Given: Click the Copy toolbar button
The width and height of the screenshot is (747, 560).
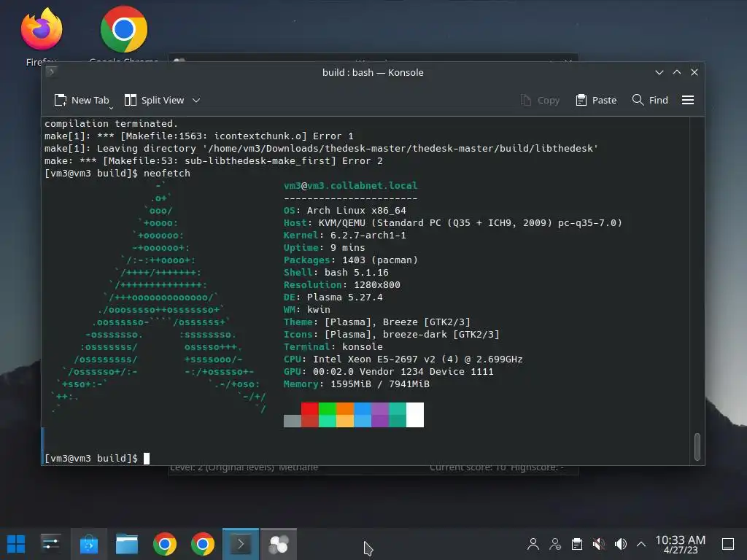Looking at the screenshot, I should (x=540, y=101).
